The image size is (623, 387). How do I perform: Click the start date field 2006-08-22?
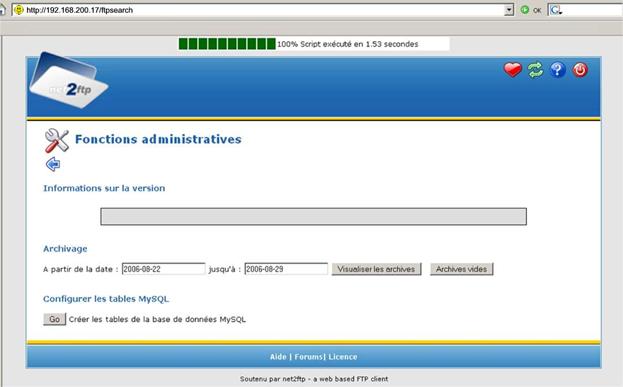point(163,269)
